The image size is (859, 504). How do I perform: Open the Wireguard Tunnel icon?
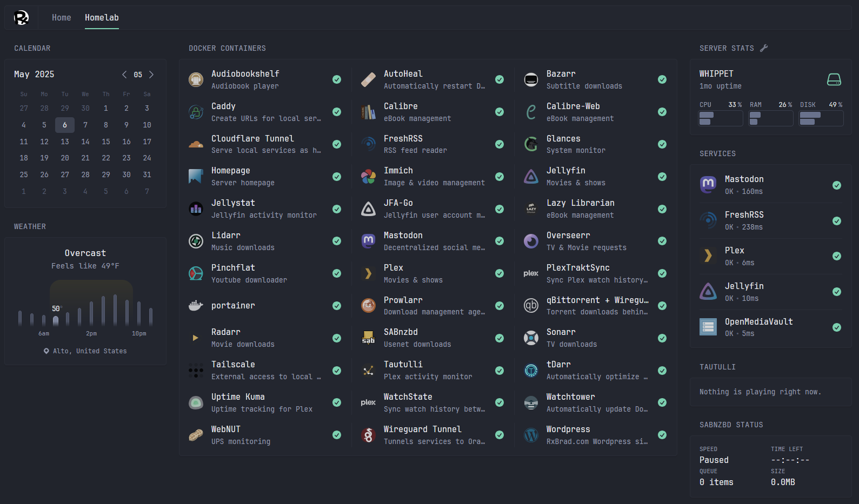click(368, 435)
